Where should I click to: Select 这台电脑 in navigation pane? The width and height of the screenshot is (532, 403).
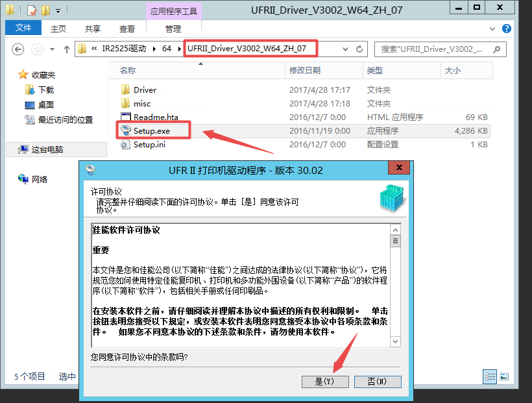coord(47,149)
